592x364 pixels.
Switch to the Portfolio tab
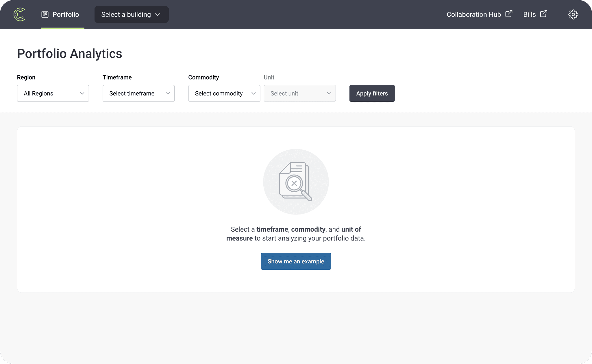tap(66, 14)
